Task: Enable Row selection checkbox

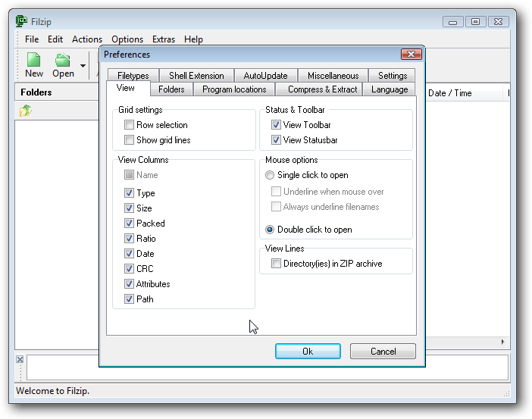Action: click(x=129, y=125)
